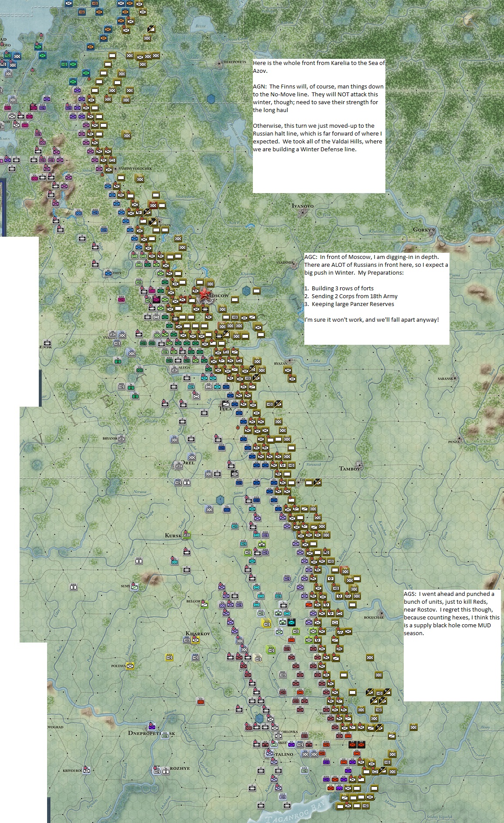This screenshot has height=823, width=504.
Task: Click '2. Sending 2 Corps from 18th Army'
Action: [x=351, y=296]
